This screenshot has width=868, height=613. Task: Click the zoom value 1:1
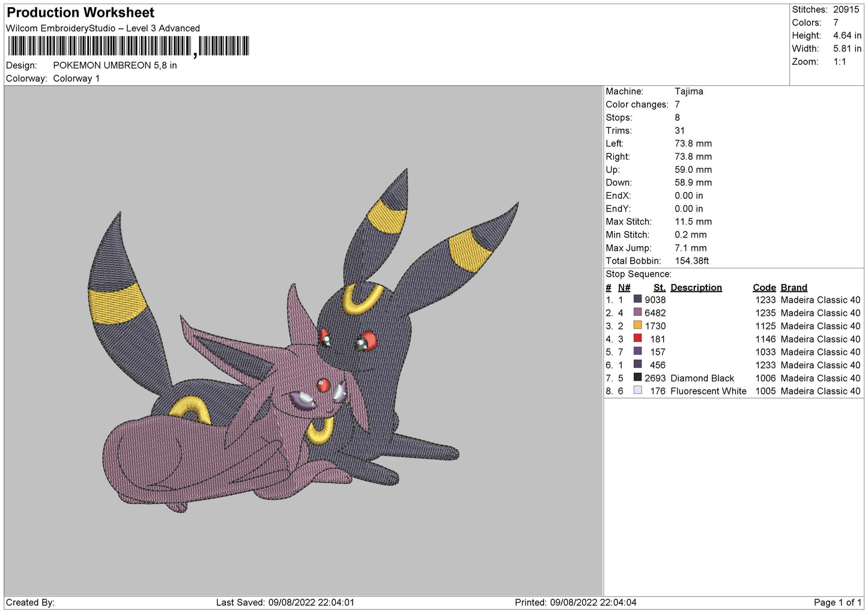tap(839, 62)
